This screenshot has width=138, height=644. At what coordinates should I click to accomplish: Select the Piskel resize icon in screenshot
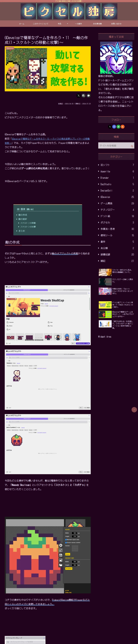tap(61, 550)
